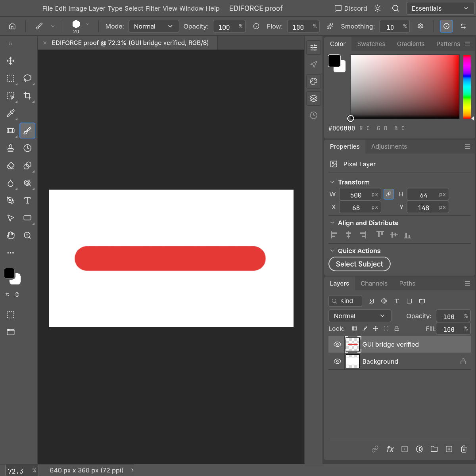
Task: Click the delete layer trash icon
Action: click(464, 449)
